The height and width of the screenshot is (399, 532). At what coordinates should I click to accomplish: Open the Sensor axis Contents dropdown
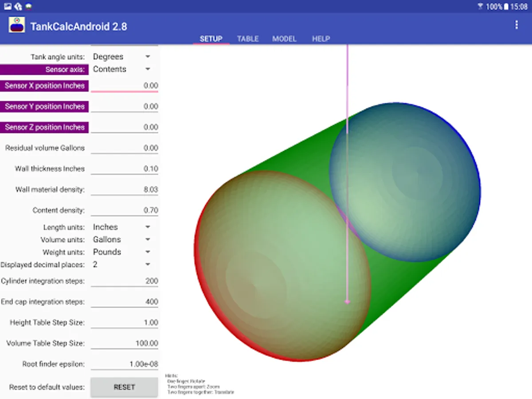tap(122, 69)
